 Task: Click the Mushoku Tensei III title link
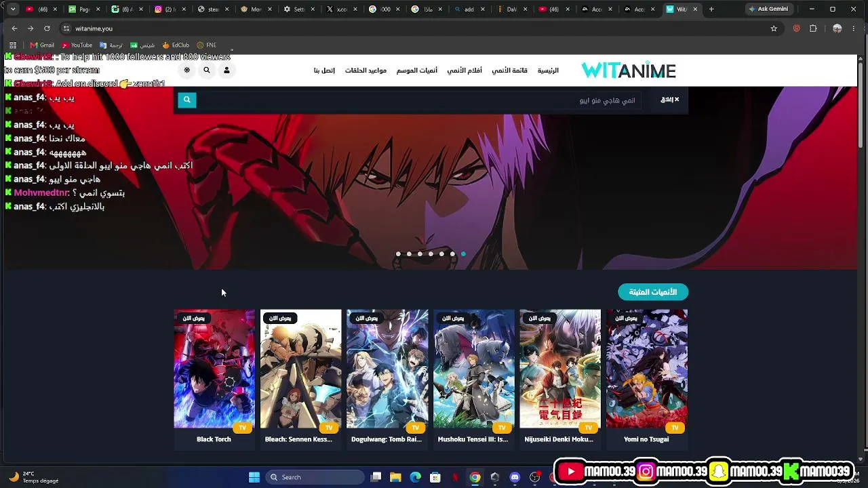[x=473, y=439]
